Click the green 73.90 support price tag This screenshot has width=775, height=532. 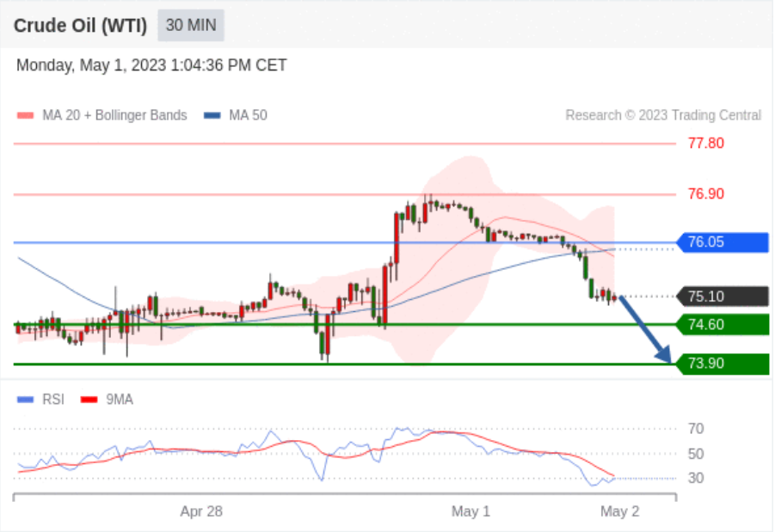click(723, 364)
